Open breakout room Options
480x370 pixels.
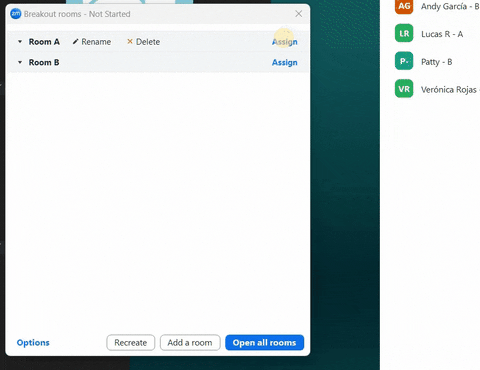click(x=33, y=343)
